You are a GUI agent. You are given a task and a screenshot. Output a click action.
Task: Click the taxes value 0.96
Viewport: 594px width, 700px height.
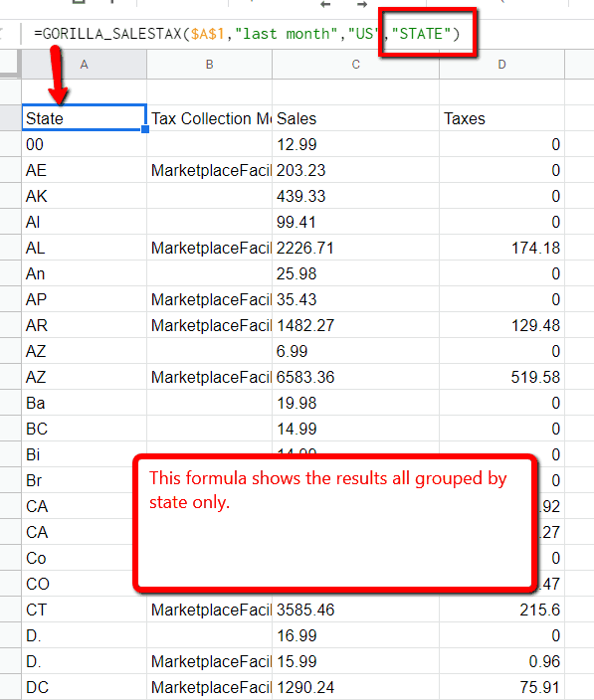502,661
